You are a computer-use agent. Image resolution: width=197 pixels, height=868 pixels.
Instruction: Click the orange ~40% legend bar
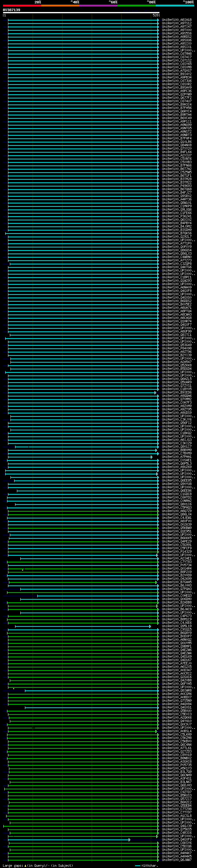click(x=60, y=6)
